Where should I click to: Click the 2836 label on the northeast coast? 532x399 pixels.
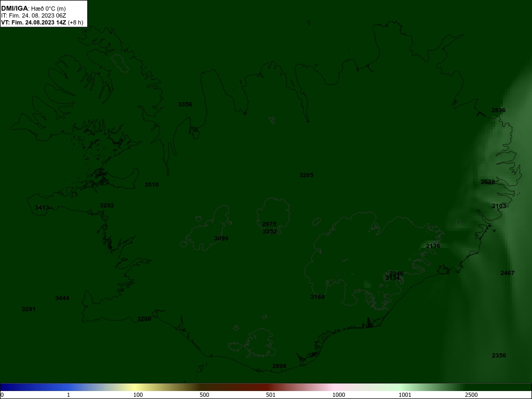[498, 110]
